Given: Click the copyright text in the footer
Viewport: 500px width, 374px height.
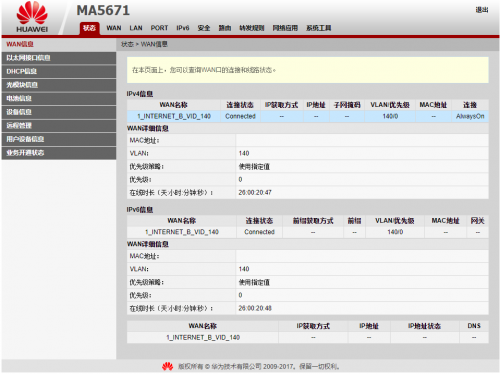Looking at the screenshot, I should tap(259, 367).
